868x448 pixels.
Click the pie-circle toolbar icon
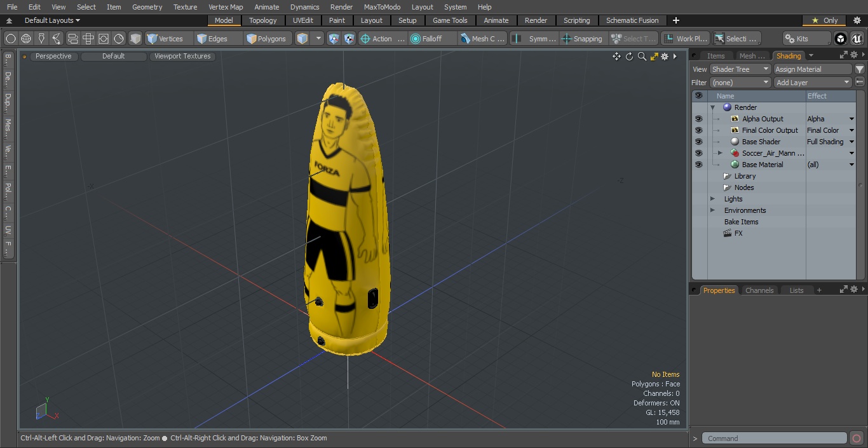pyautogui.click(x=119, y=39)
